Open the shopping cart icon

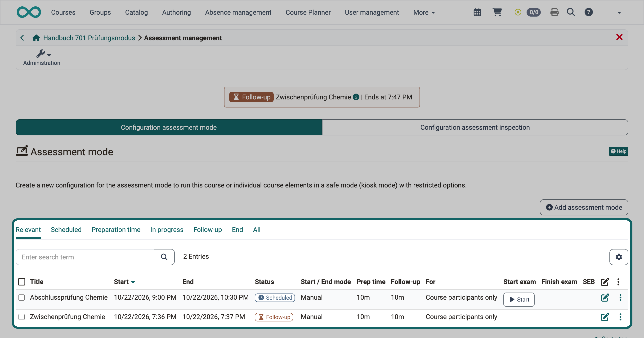tap(497, 12)
